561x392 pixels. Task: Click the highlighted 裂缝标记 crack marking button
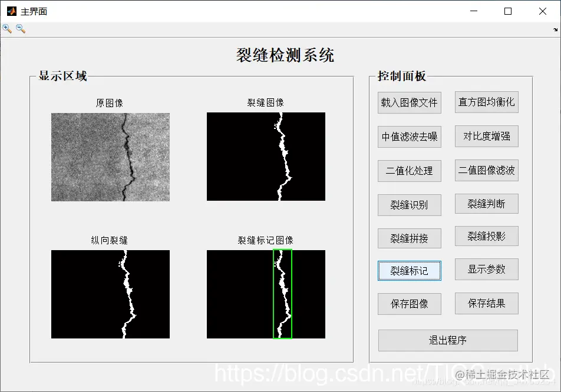pyautogui.click(x=409, y=270)
